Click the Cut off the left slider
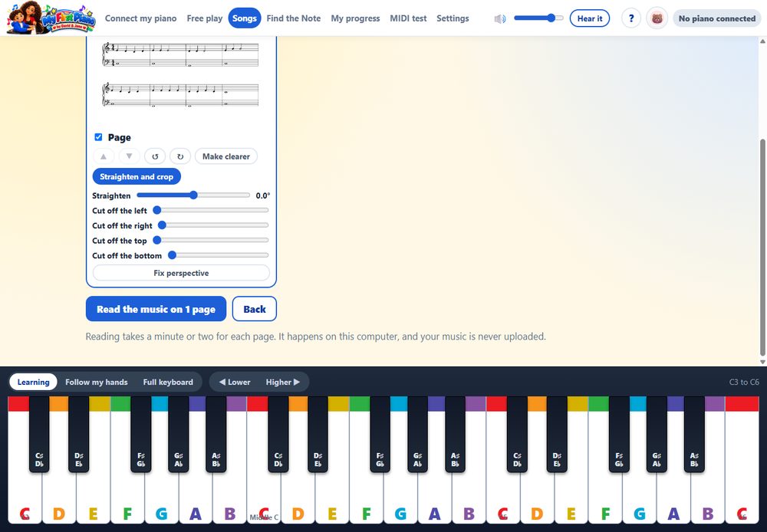This screenshot has width=767, height=532. tap(210, 210)
